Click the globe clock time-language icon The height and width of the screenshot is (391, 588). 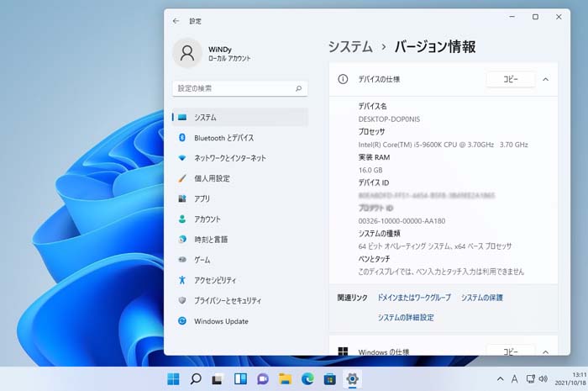pyautogui.click(x=182, y=239)
